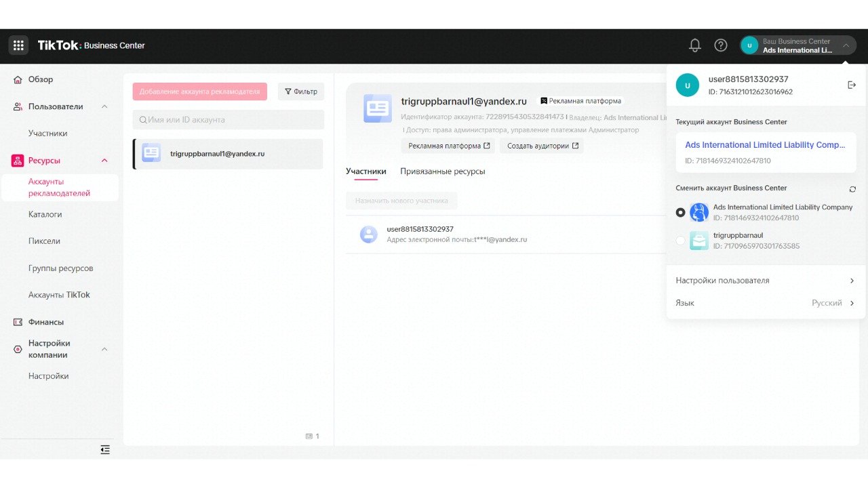This screenshot has height=488, width=868.
Task: Open the app grid launcher icon
Action: point(18,45)
